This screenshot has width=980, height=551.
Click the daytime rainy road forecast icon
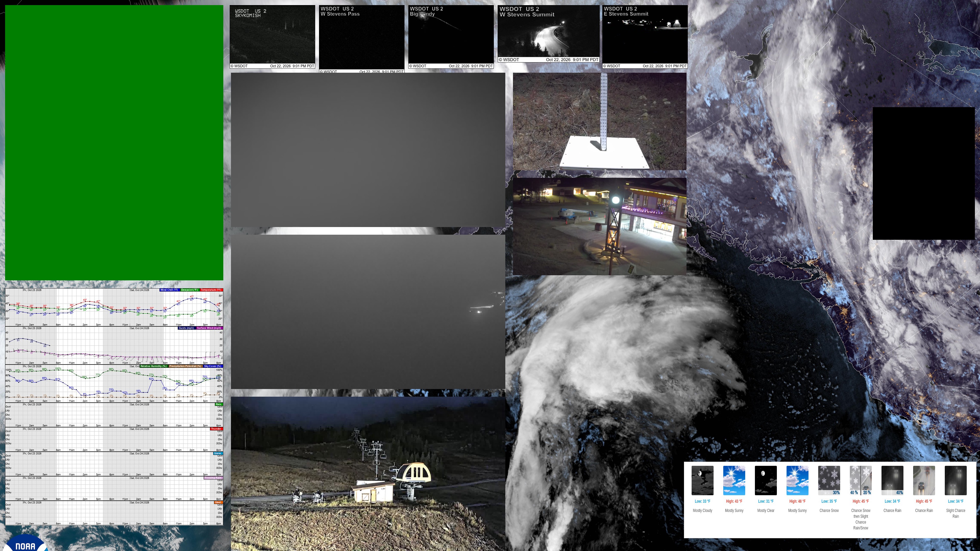click(924, 480)
